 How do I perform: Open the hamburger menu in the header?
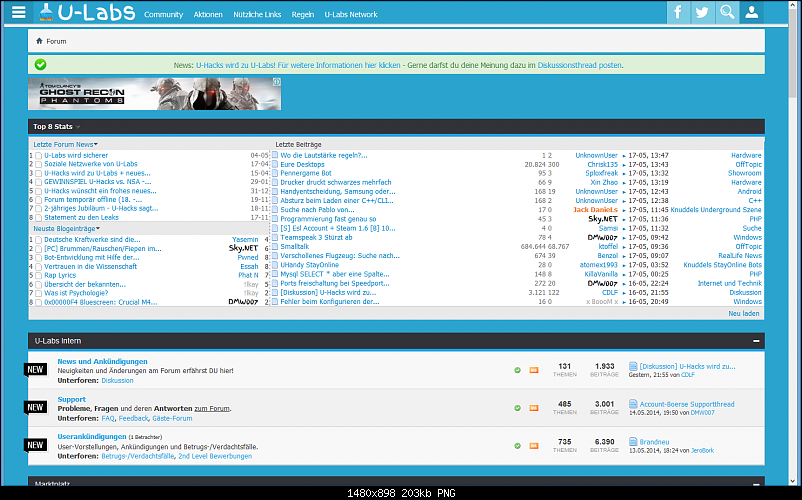tap(19, 13)
